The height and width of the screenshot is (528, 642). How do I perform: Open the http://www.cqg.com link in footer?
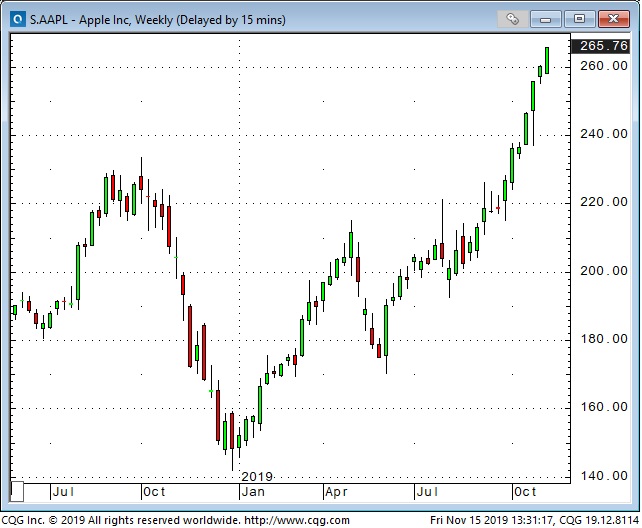click(x=297, y=520)
